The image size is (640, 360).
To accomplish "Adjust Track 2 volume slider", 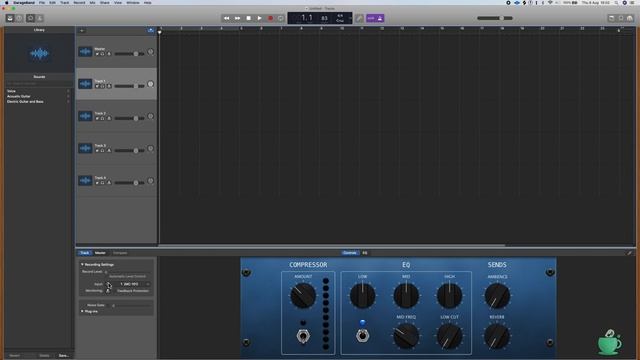I will pyautogui.click(x=129, y=118).
